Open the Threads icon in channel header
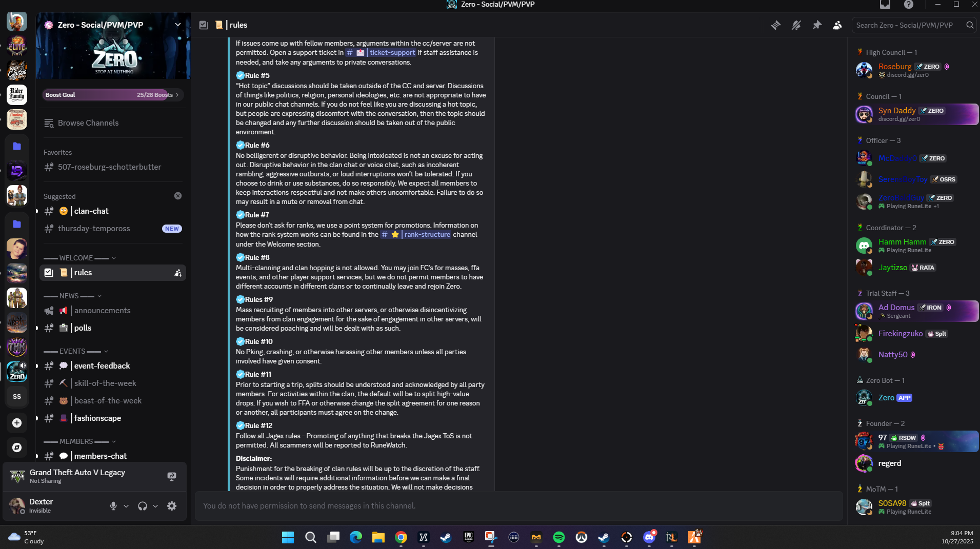The width and height of the screenshot is (980, 549). [775, 25]
